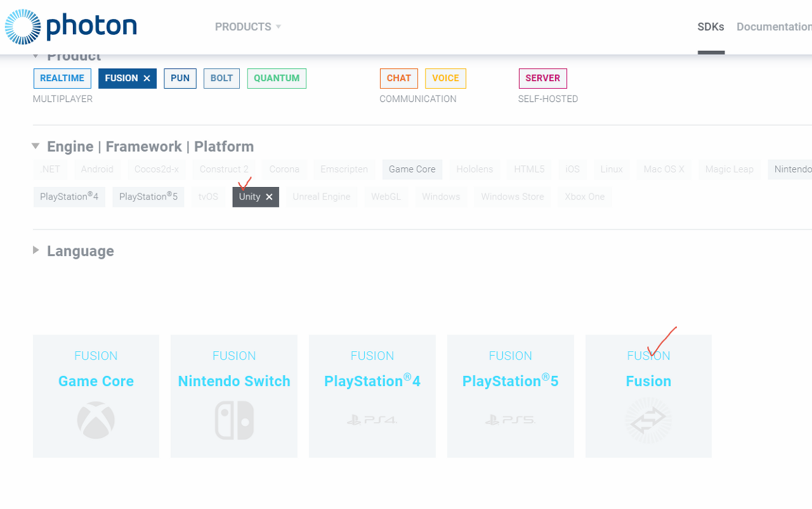Select the CHAT communication filter
812x509 pixels.
399,78
